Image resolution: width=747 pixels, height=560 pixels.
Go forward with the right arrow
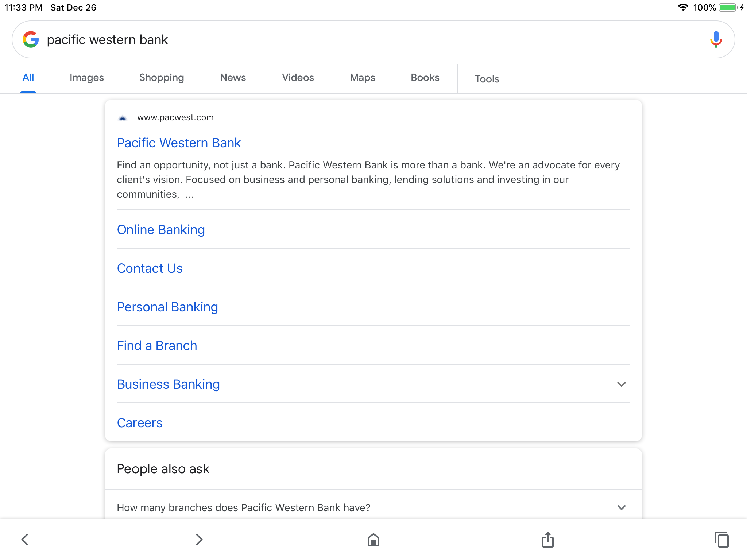click(x=199, y=540)
